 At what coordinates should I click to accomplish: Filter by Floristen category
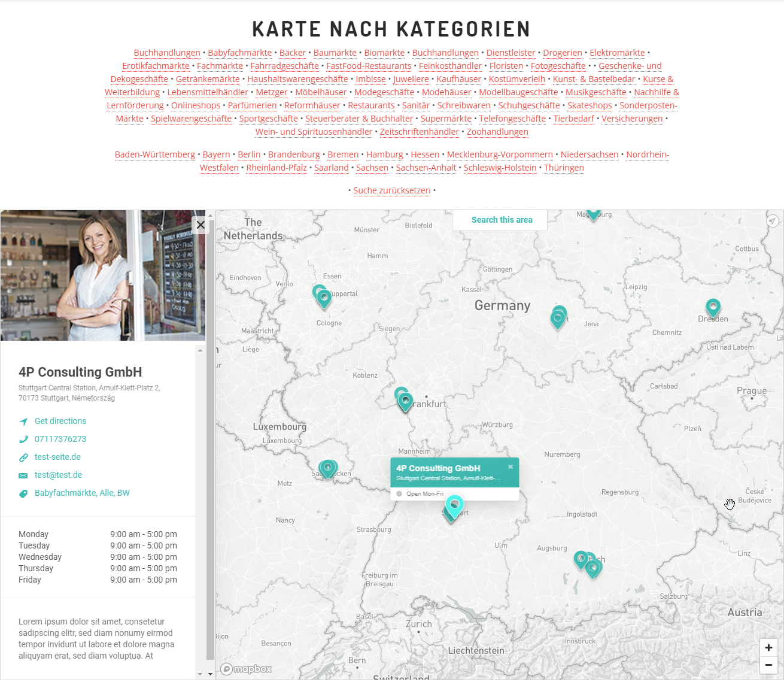pos(506,66)
